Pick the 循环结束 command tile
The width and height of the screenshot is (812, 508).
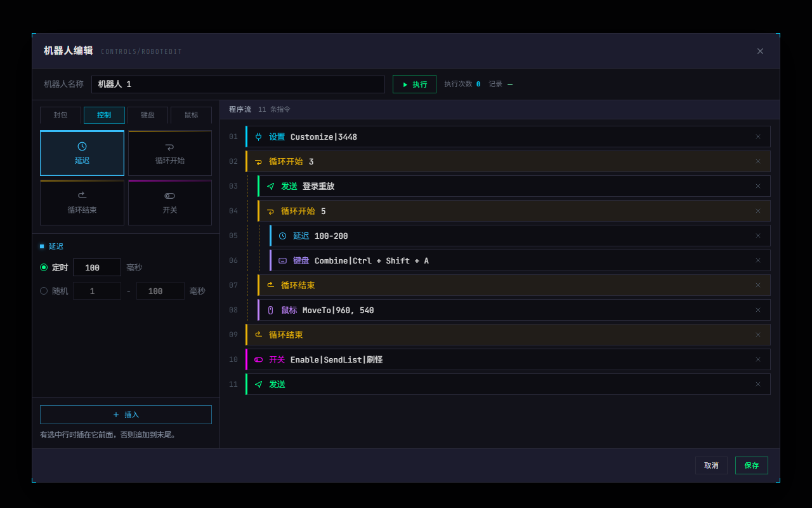click(x=82, y=203)
